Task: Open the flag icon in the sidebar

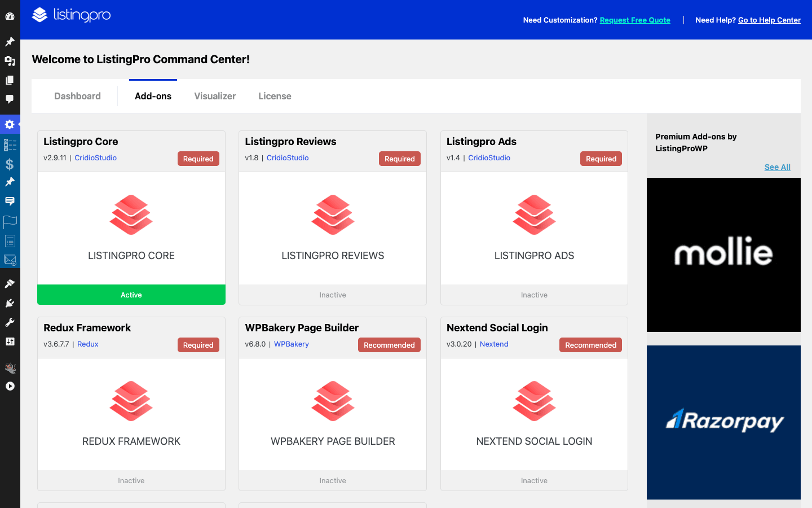Action: pyautogui.click(x=10, y=221)
